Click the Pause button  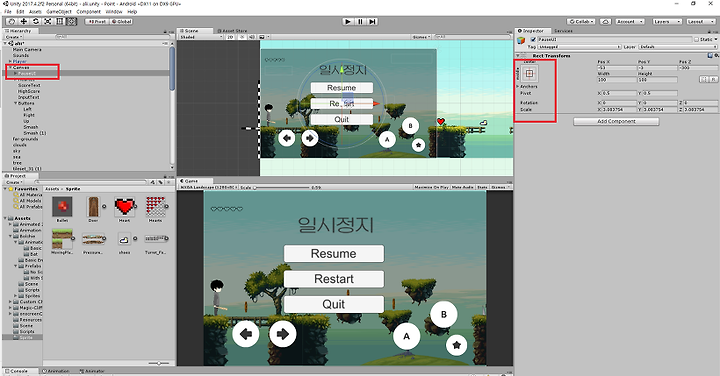[360, 22]
